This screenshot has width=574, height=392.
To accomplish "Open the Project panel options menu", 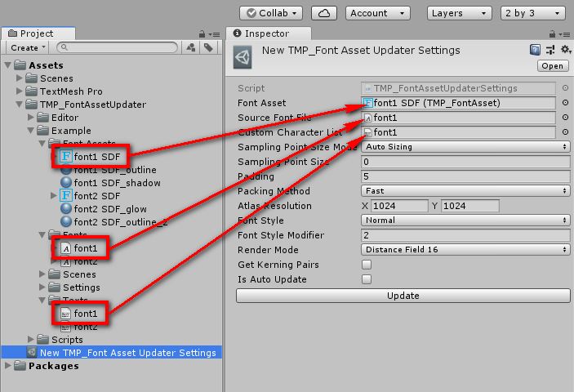I will click(x=215, y=35).
